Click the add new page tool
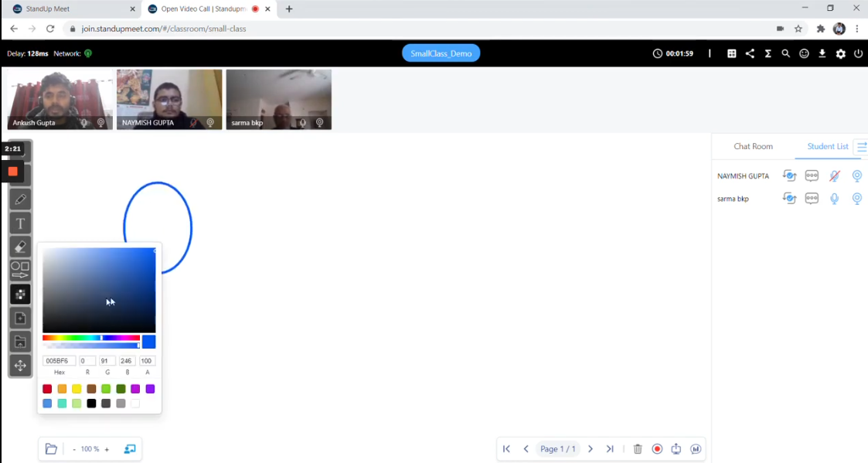Image resolution: width=868 pixels, height=463 pixels. 20,318
